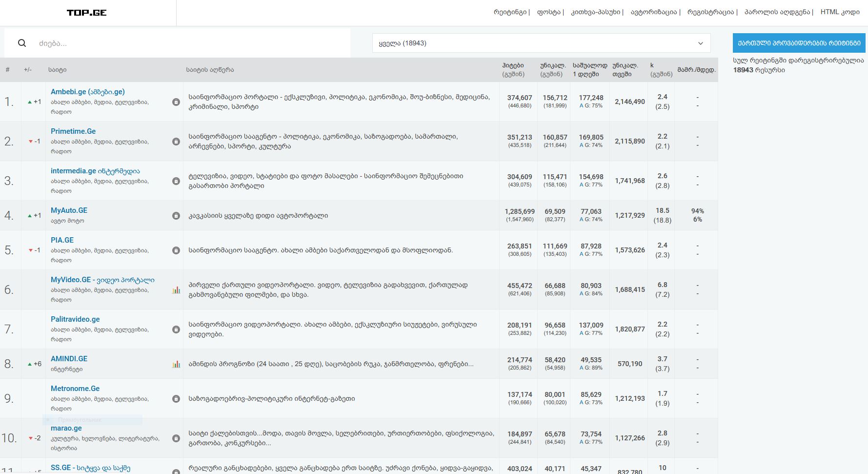Image resolution: width=868 pixels, height=474 pixels.
Task: Click the საიტი column header
Action: pos(57,70)
